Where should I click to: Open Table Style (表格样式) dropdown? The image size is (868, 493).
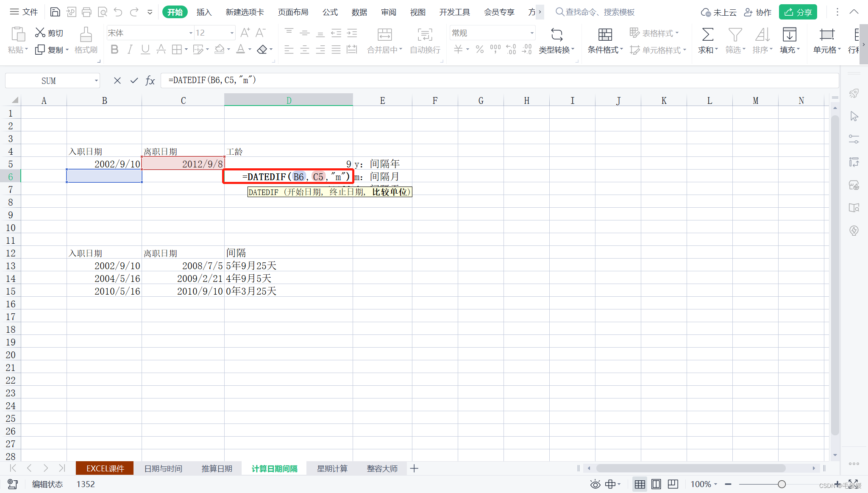point(654,33)
